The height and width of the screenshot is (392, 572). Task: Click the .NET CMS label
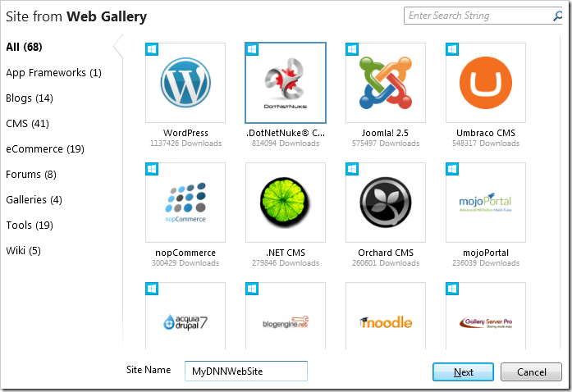click(x=286, y=253)
